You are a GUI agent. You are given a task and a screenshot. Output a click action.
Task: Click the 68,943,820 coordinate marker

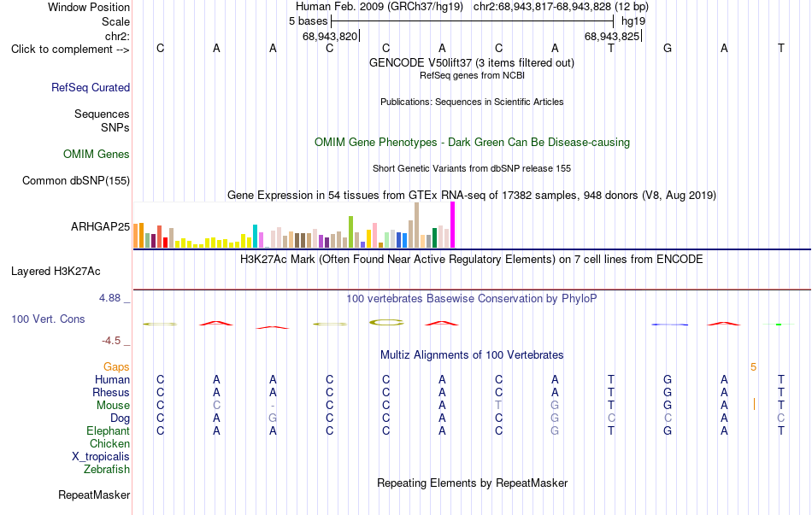tap(330, 36)
